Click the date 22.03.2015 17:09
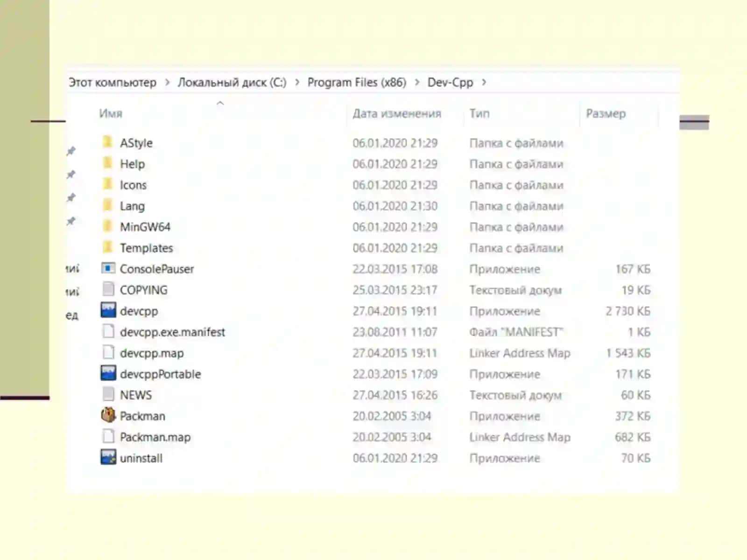Viewport: 747px width, 560px height. [395, 374]
